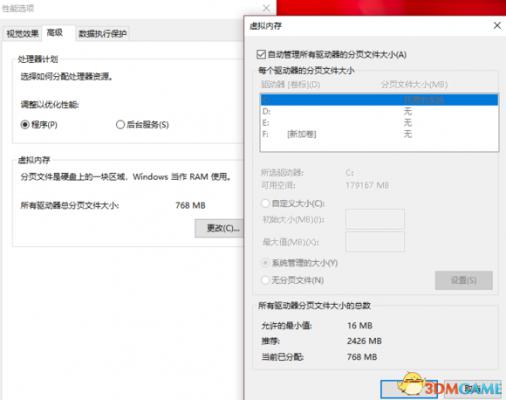Open the 数据执行保护 tab
Viewport: 506px width, 400px height.
[102, 33]
